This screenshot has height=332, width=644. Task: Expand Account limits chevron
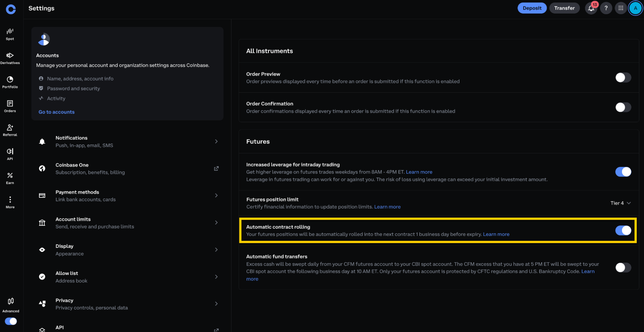(216, 223)
